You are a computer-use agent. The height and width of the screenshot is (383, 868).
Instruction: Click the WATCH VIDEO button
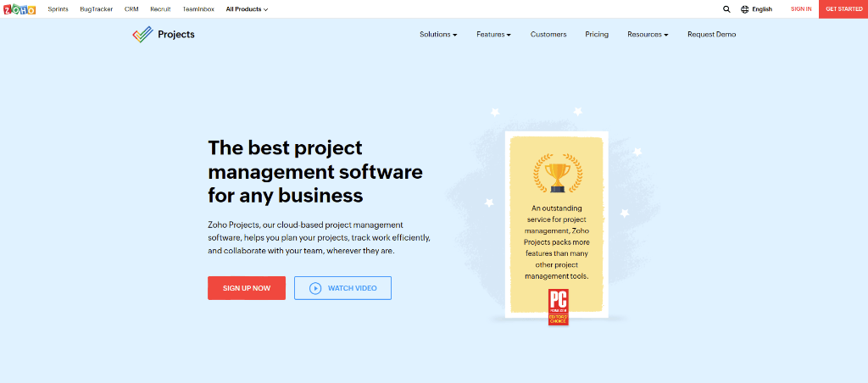click(342, 288)
